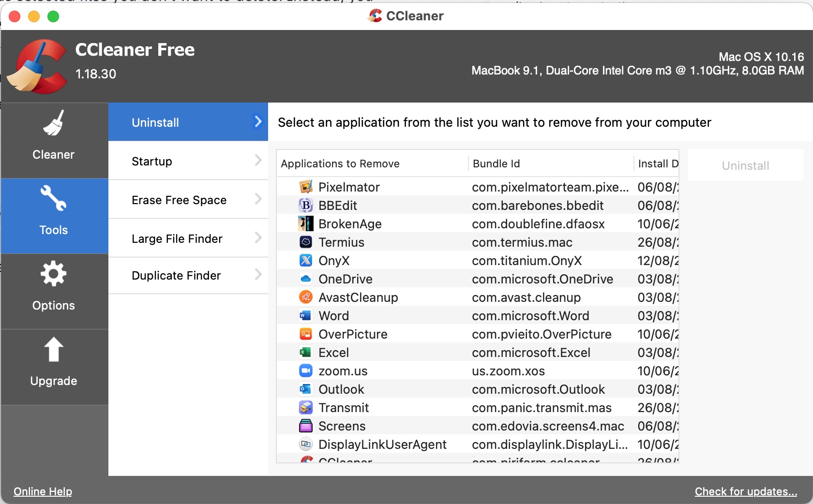
Task: Select the Transmit app icon
Action: [x=306, y=407]
